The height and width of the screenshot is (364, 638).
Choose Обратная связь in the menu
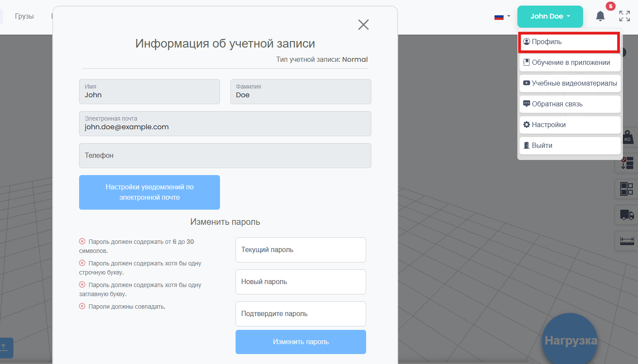570,104
